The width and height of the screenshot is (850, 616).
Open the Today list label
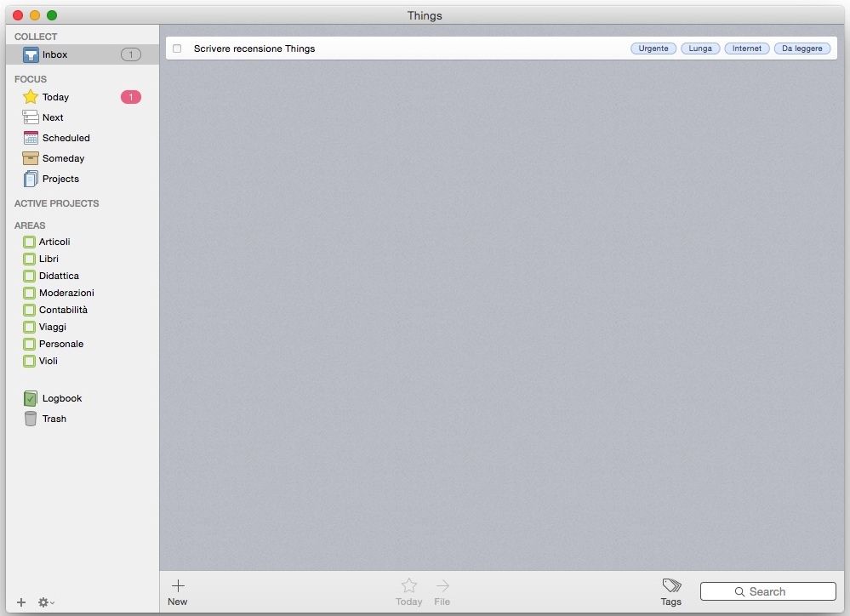(x=55, y=97)
